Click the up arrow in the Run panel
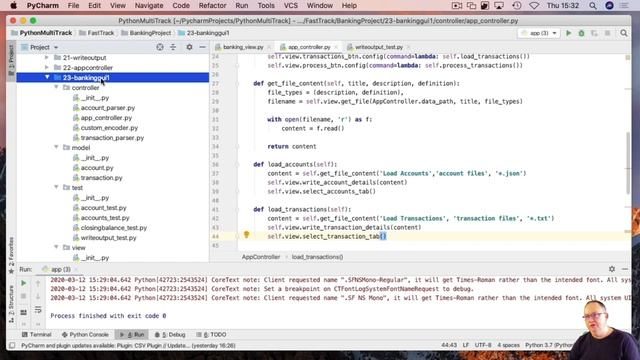This screenshot has width=640, height=360. 38,283
